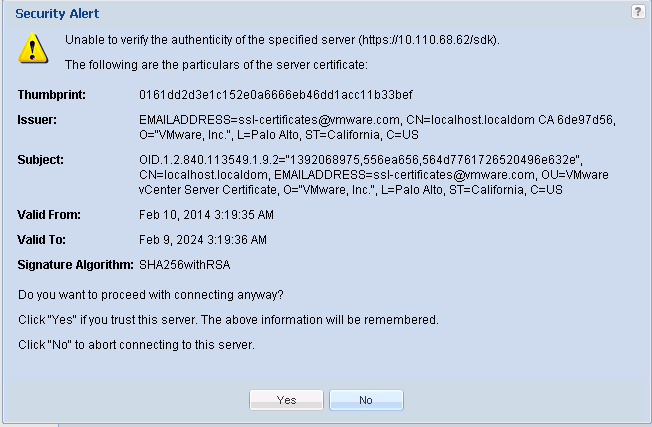Click the Valid To label
The height and width of the screenshot is (427, 652).
coord(43,240)
